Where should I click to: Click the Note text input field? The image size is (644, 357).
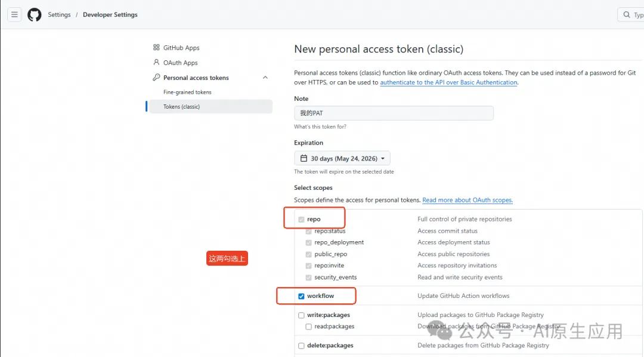tap(394, 113)
